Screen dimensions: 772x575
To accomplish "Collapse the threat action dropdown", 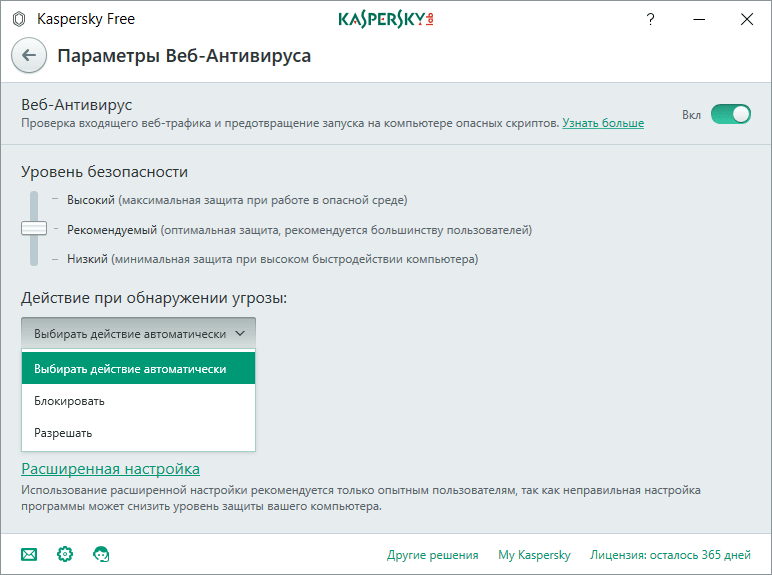I will (138, 333).
